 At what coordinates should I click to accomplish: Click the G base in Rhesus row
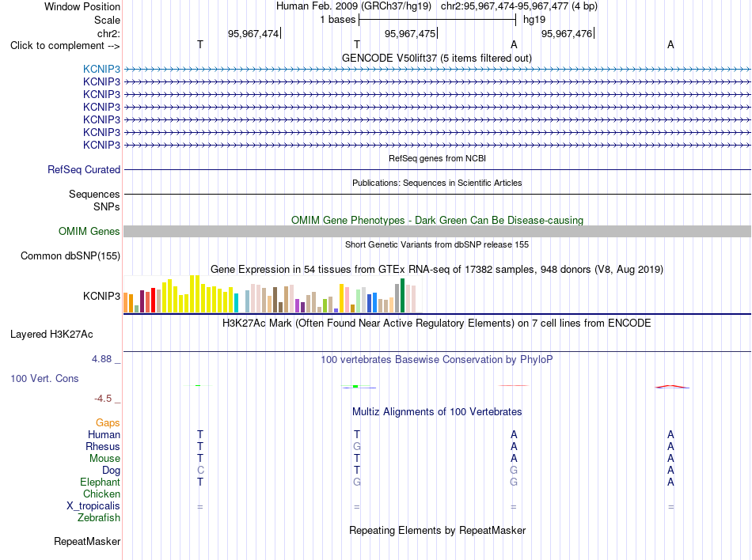tap(357, 446)
